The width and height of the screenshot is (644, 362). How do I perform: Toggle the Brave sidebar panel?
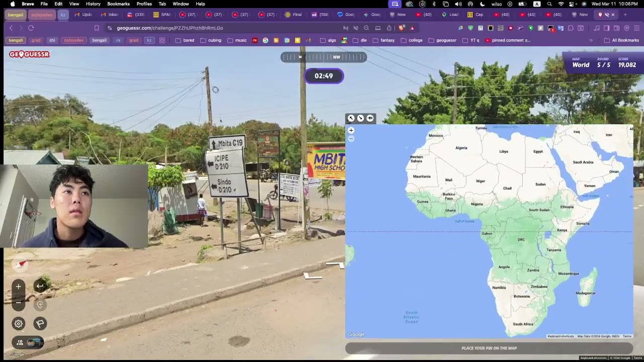coord(607,28)
